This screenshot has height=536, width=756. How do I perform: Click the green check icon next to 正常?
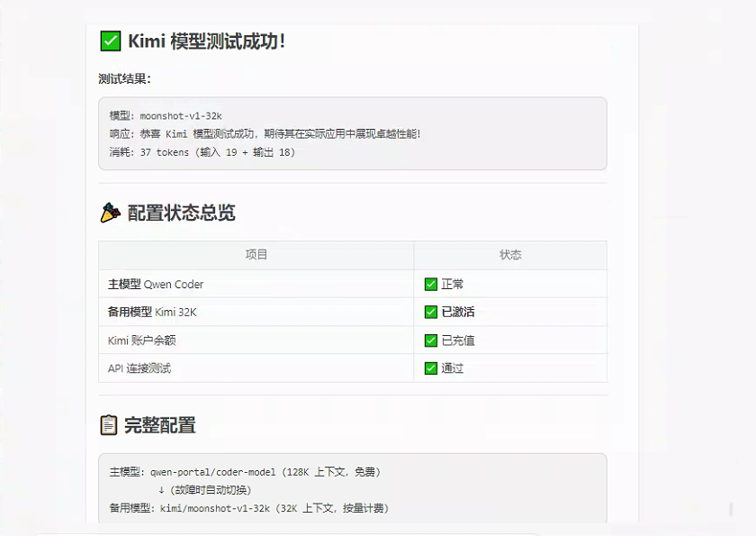pyautogui.click(x=431, y=284)
